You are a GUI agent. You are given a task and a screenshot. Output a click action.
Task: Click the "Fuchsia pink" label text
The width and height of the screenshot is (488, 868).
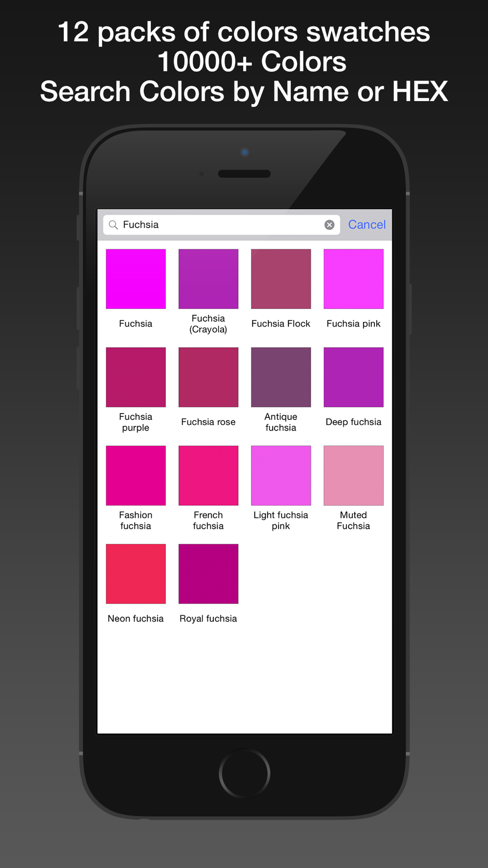353,324
